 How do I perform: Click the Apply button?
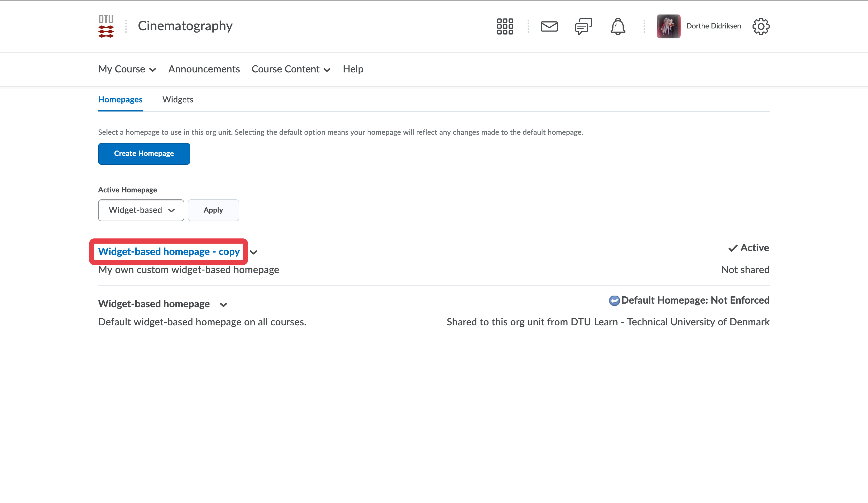click(x=213, y=210)
